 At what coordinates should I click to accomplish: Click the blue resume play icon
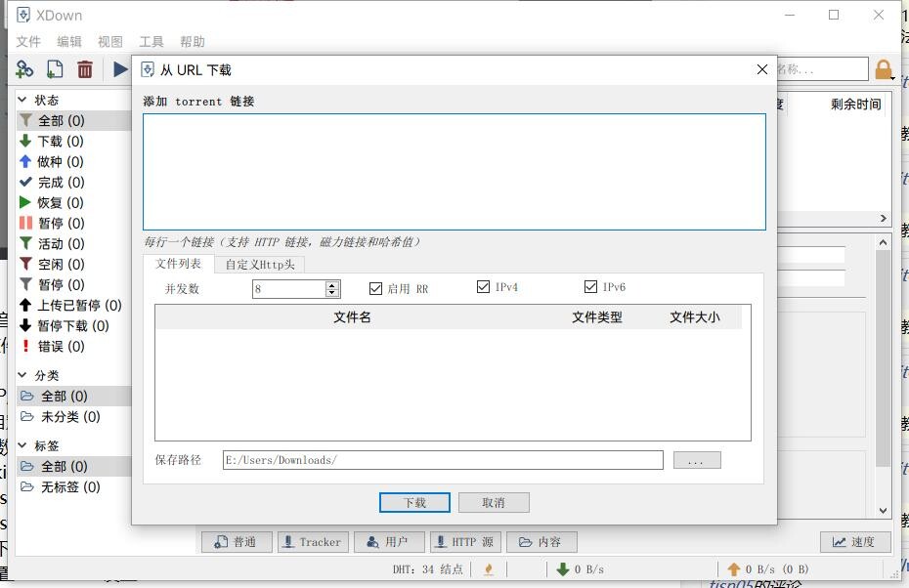click(120, 69)
